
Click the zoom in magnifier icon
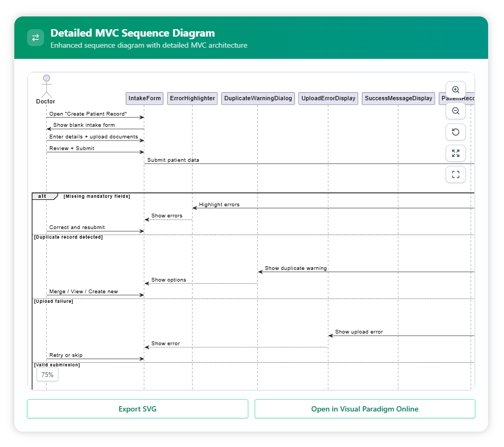455,90
